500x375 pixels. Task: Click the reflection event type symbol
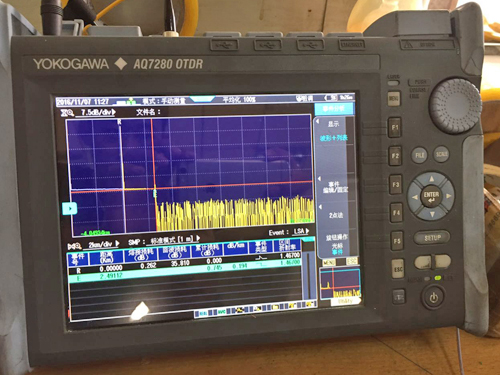click(260, 258)
